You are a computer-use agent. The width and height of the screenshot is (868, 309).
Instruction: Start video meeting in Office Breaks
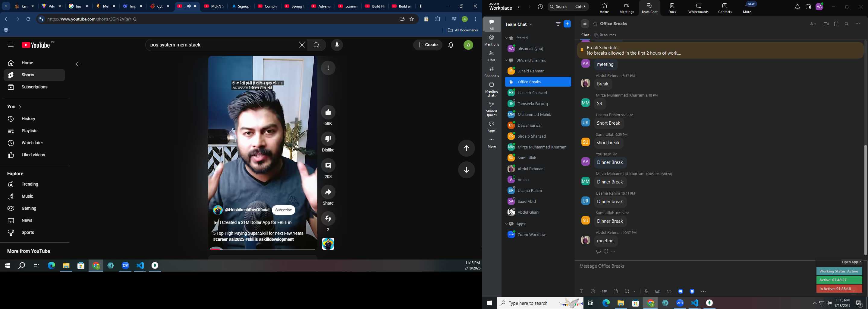point(826,24)
